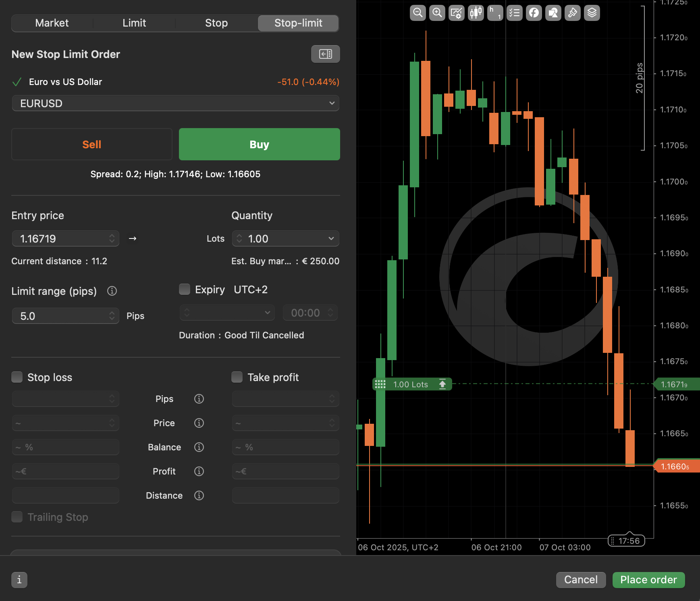The image size is (700, 601).
Task: Enable the Take profit checkbox
Action: tap(237, 377)
